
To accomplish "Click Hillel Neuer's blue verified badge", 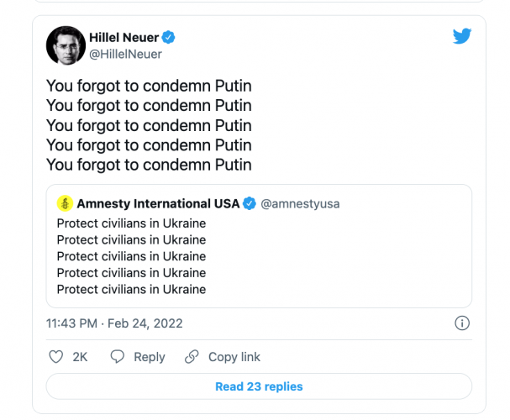I will 169,38.
